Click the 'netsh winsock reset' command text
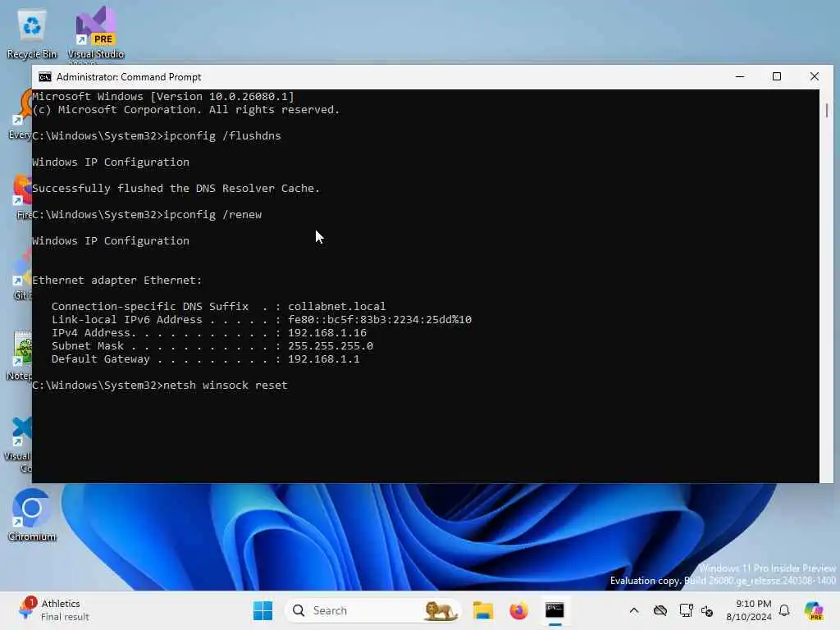This screenshot has height=630, width=840. coord(226,386)
